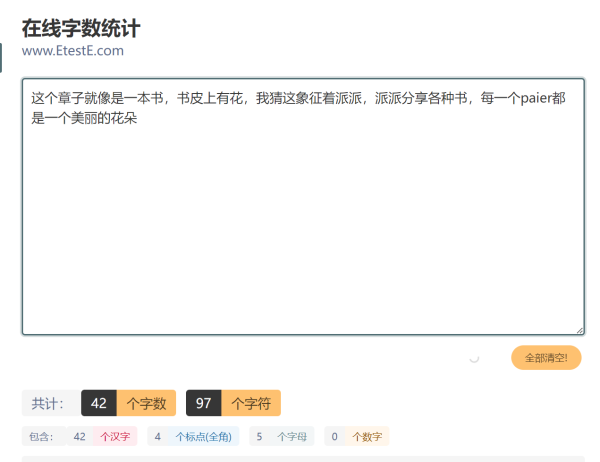This screenshot has width=600, height=462.
Task: Click the 在线字数统计 page heading
Action: point(81,28)
